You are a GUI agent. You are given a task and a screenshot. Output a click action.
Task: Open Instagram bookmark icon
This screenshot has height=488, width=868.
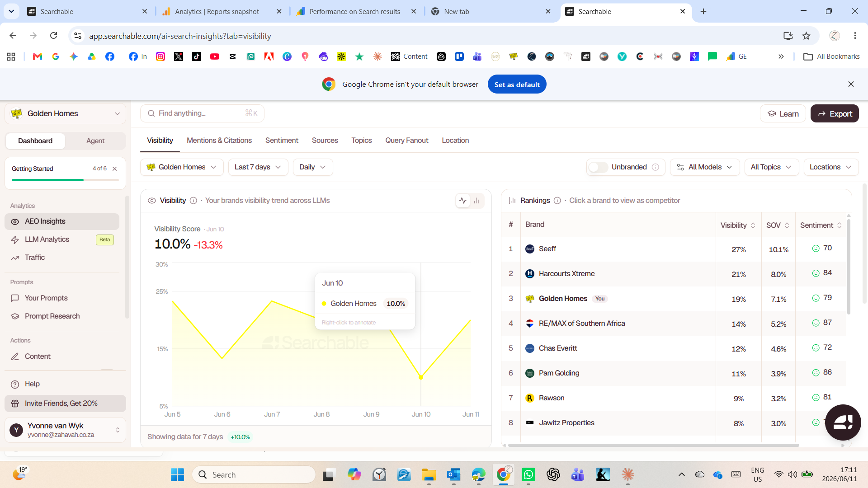click(160, 56)
